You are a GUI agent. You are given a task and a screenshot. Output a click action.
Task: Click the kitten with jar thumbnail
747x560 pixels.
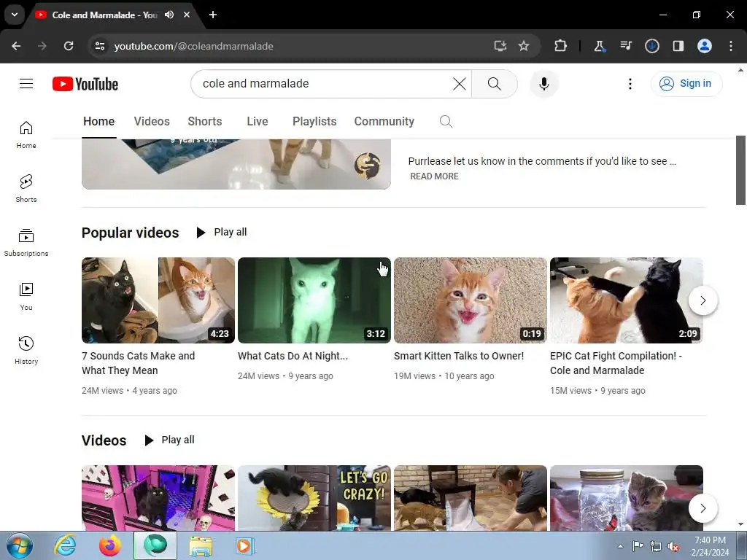click(627, 498)
